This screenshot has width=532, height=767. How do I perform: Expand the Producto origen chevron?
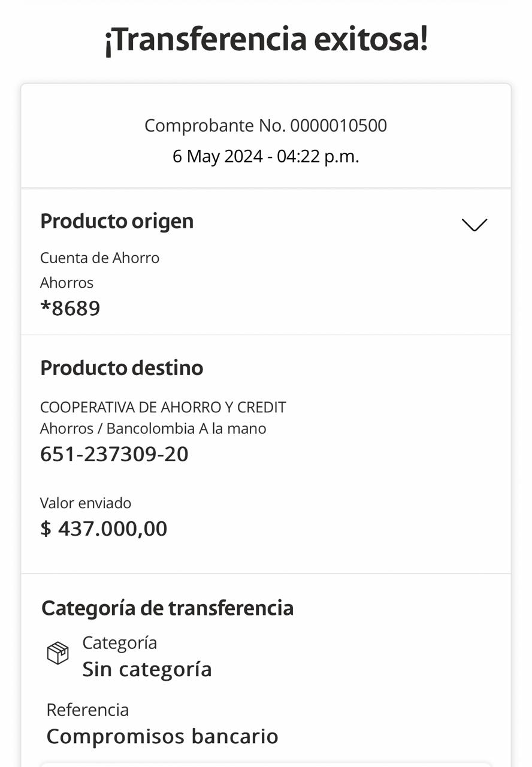[474, 225]
